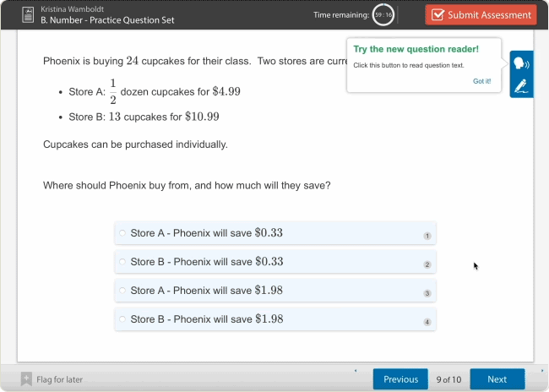This screenshot has width=549, height=392.
Task: Click the number 1 answer badge
Action: (427, 237)
